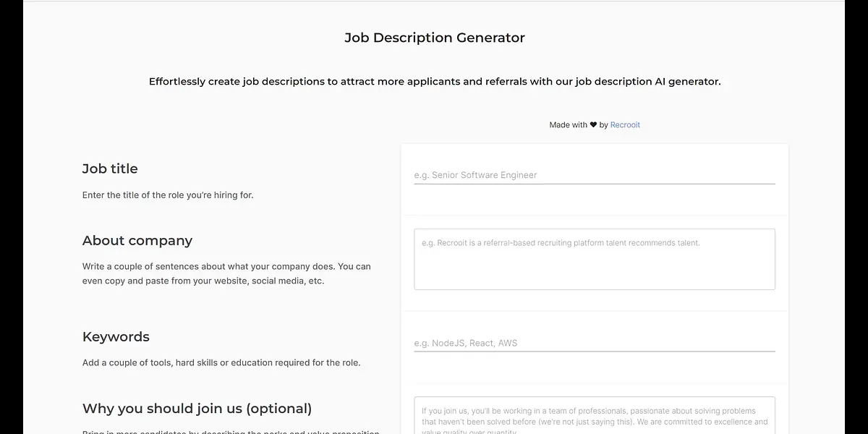The height and width of the screenshot is (434, 868).
Task: Click the heart icon beside Made with
Action: pyautogui.click(x=593, y=125)
